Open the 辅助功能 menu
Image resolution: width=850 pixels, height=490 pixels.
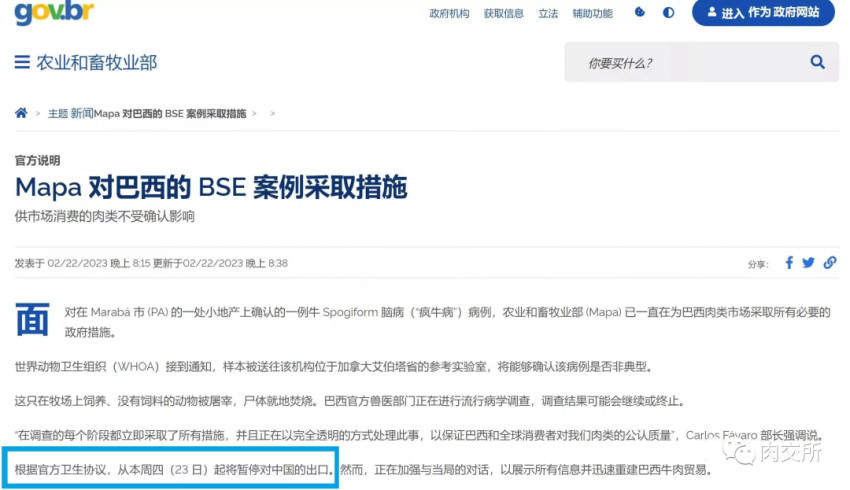593,14
